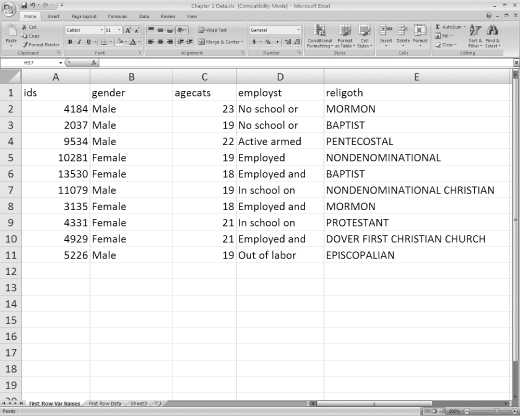Save the workbook from Quick Access Toolbar
The height and width of the screenshot is (416, 520).
tap(24, 5)
